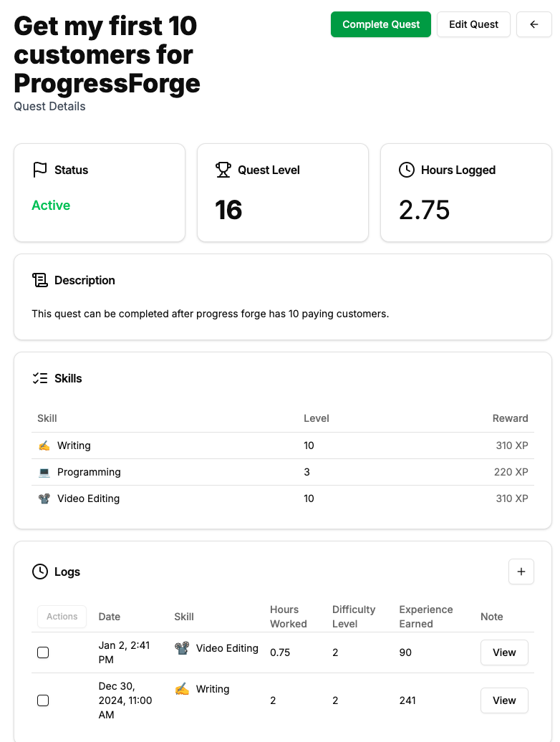Open the Actions dropdown in Logs

click(62, 617)
